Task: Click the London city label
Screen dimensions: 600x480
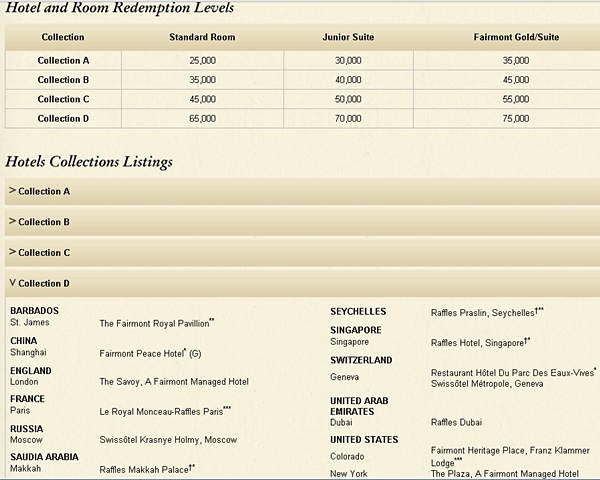Action: click(24, 382)
